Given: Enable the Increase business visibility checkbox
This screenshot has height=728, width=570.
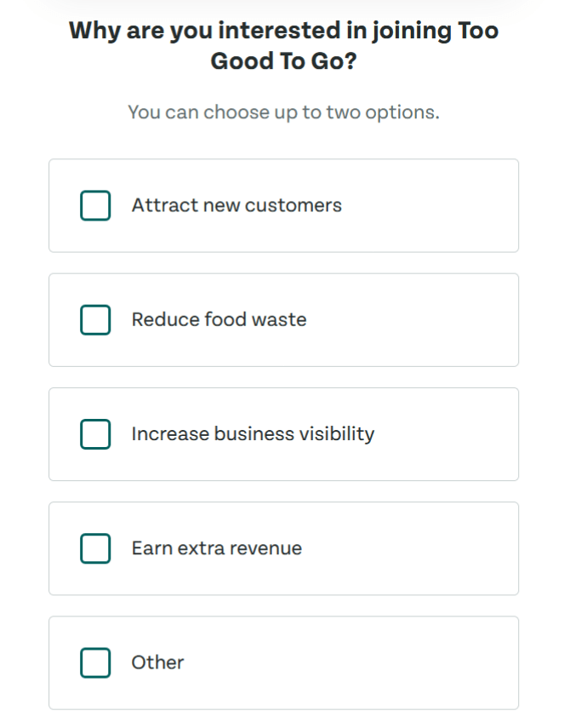Looking at the screenshot, I should tap(95, 433).
